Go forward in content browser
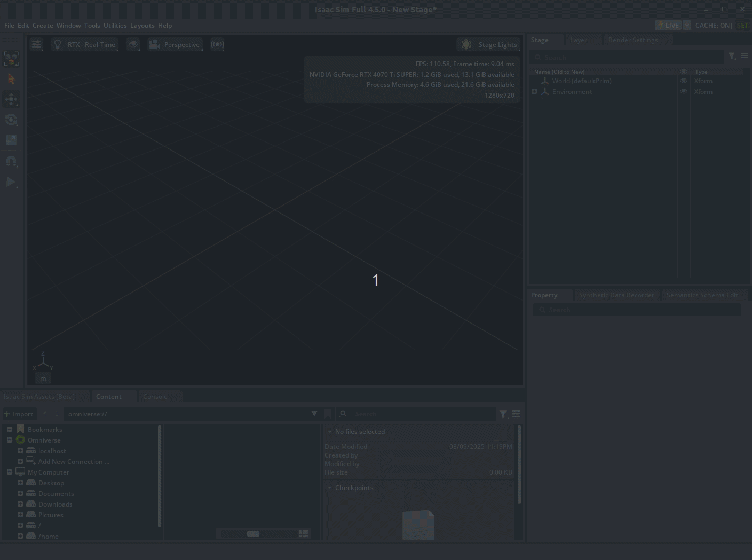The height and width of the screenshot is (560, 752). [x=57, y=414]
